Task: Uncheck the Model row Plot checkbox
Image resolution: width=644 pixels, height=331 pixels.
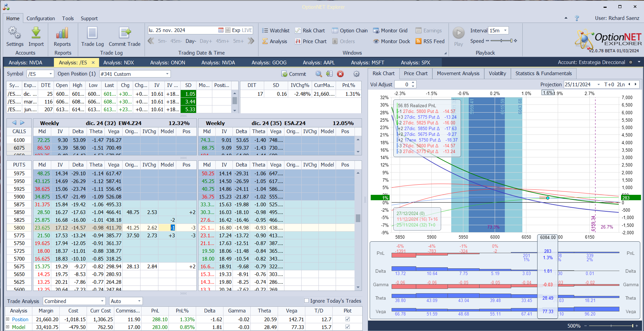Action: click(x=347, y=327)
